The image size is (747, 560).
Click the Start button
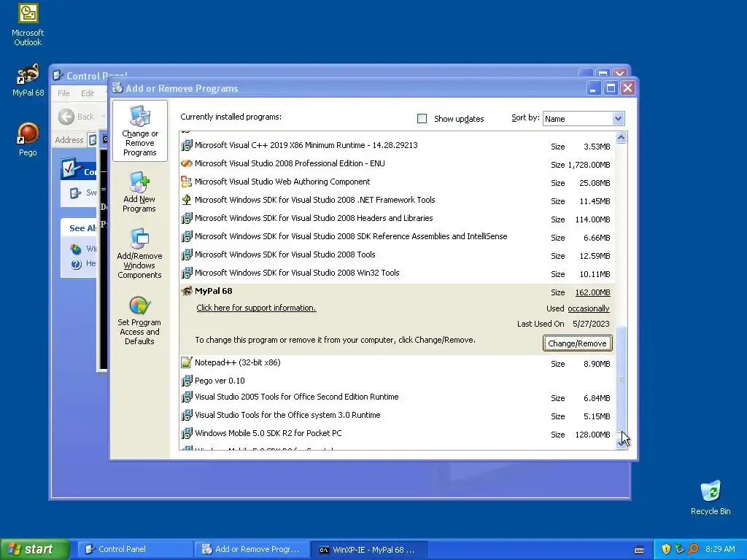click(34, 549)
